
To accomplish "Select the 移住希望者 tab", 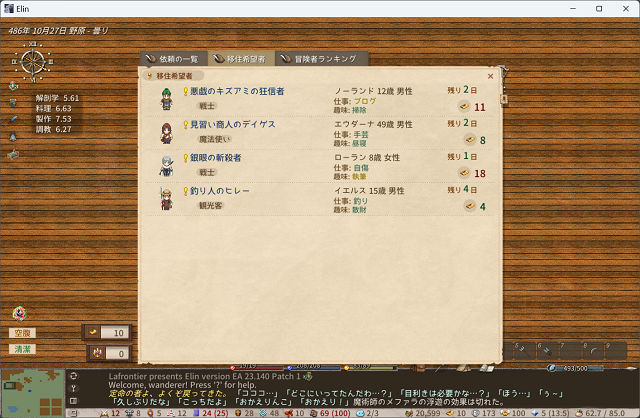I will [241, 59].
